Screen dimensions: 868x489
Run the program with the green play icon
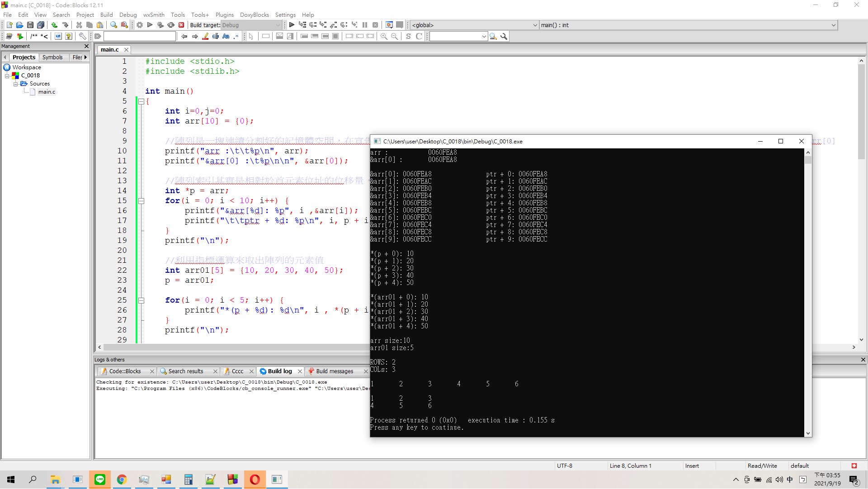click(x=150, y=25)
